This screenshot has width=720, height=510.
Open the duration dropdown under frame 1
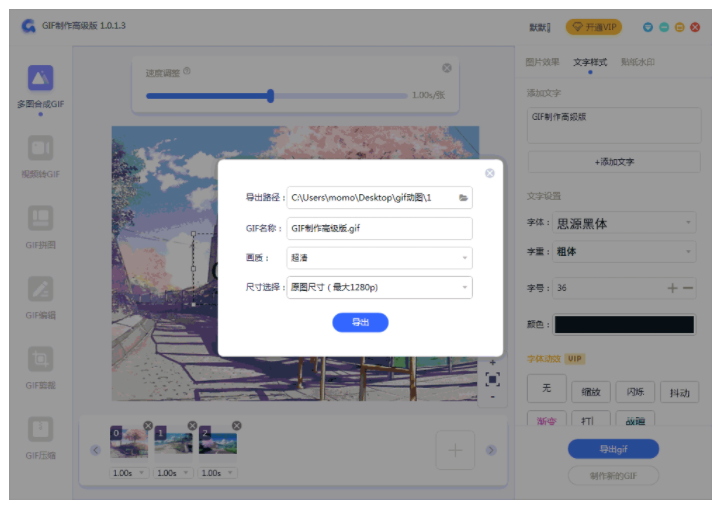tap(173, 473)
